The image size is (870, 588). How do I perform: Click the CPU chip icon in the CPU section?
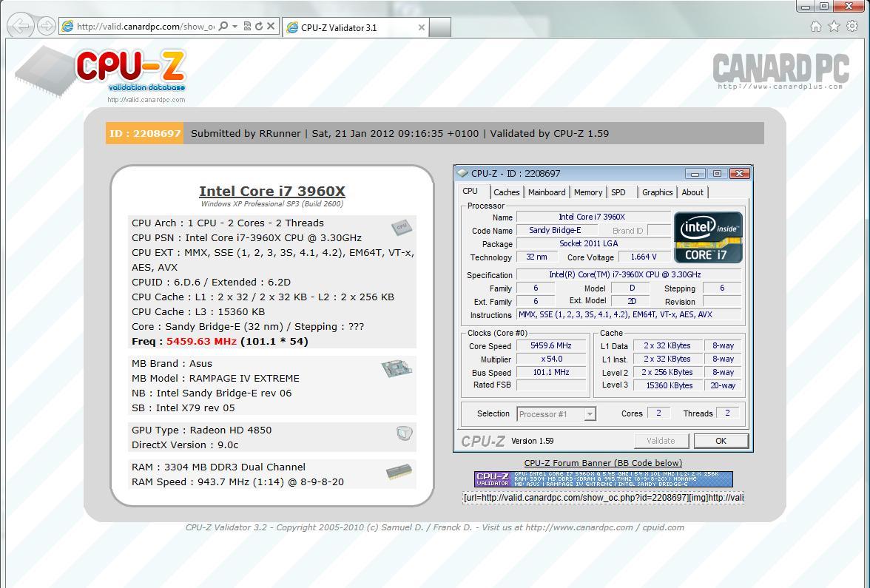point(401,226)
